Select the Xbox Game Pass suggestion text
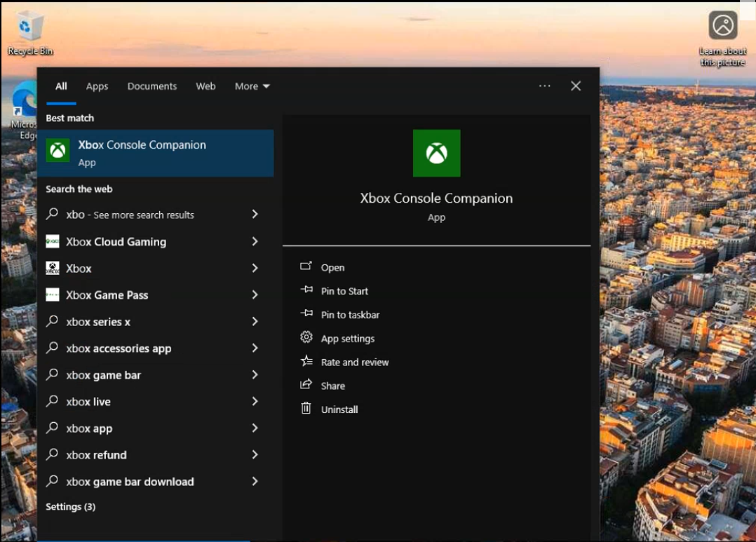This screenshot has width=756, height=542. tap(107, 295)
